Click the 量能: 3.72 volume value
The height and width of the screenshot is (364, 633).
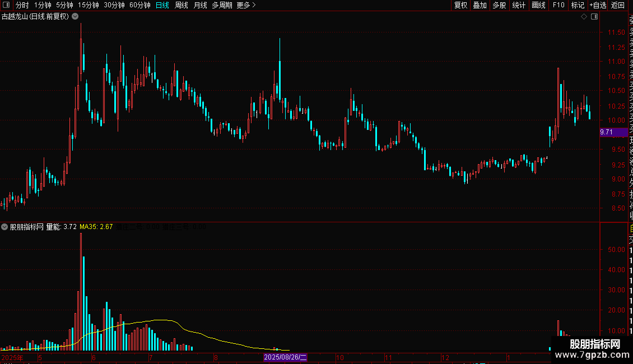[62, 227]
